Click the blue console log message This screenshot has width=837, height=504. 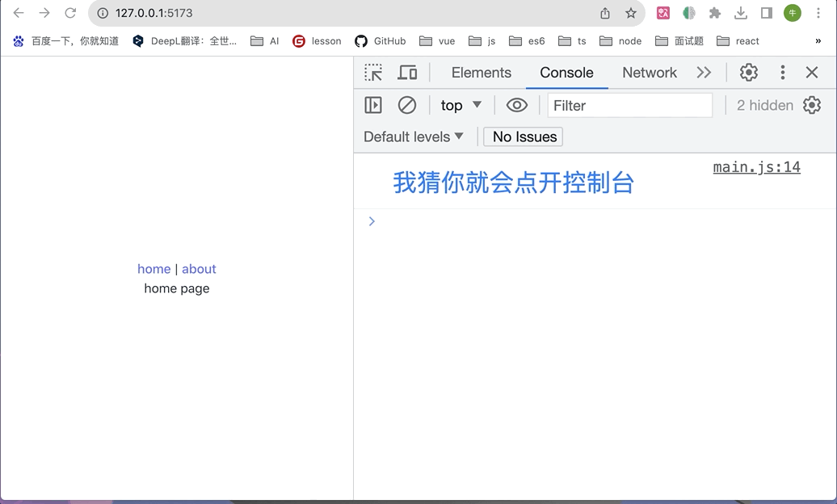[513, 183]
